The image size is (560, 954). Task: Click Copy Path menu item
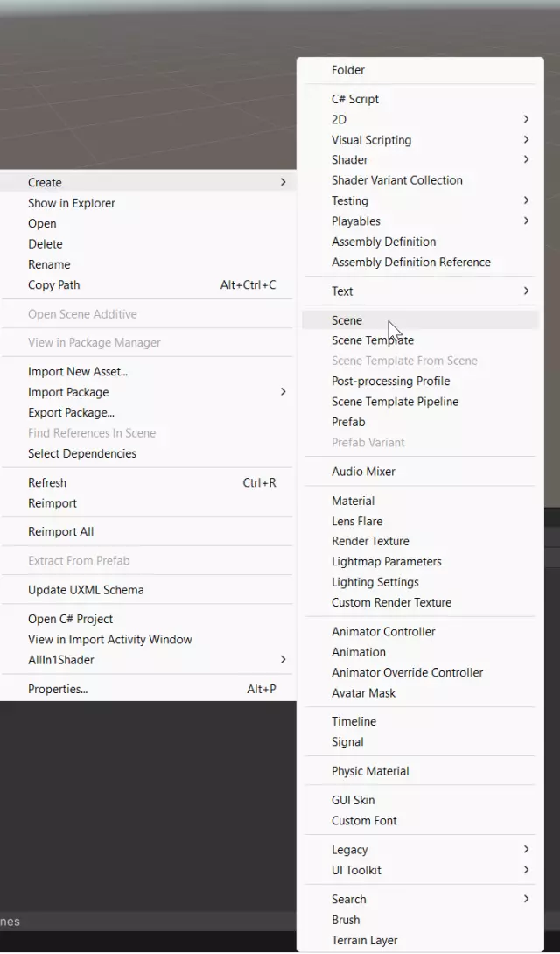54,285
